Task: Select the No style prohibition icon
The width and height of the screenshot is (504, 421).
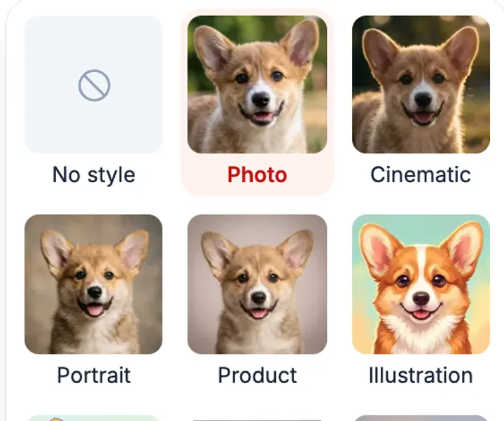Action: click(x=94, y=85)
